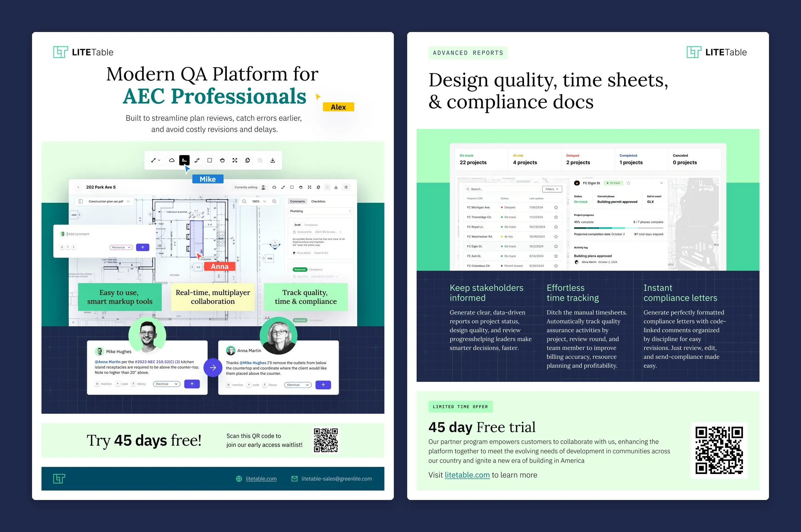The image size is (801, 532).
Task: Open Electrical dropdown in Mike Hughes' comment
Action: click(x=167, y=384)
